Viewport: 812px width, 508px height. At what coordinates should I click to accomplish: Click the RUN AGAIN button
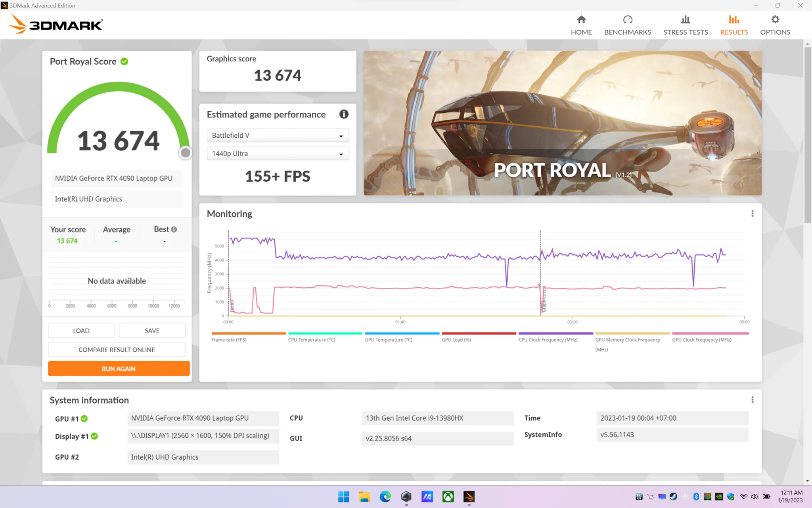[119, 369]
